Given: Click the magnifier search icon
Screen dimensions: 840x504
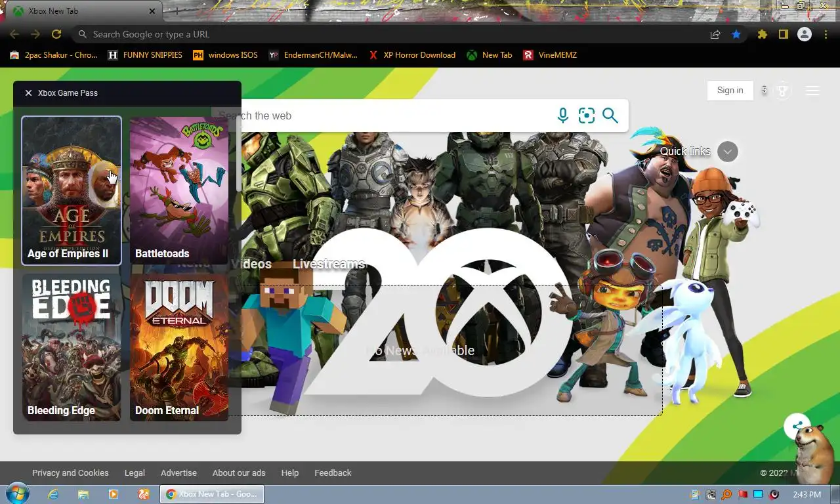Looking at the screenshot, I should pos(610,115).
